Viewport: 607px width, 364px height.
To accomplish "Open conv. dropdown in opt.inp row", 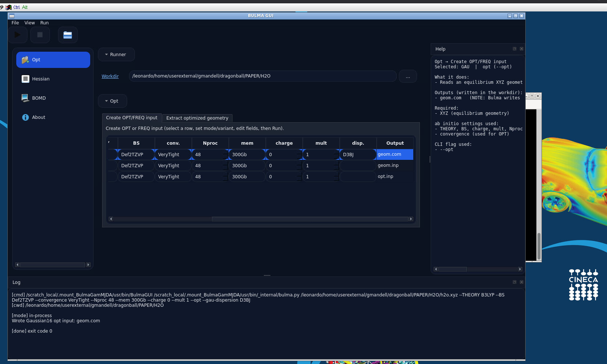I will (x=173, y=177).
